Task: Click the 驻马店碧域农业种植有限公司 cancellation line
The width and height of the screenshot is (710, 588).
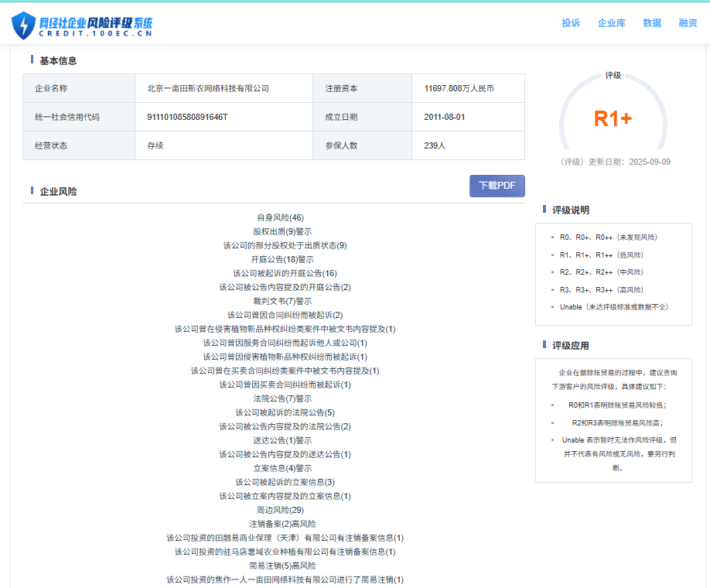Action: coord(285,552)
